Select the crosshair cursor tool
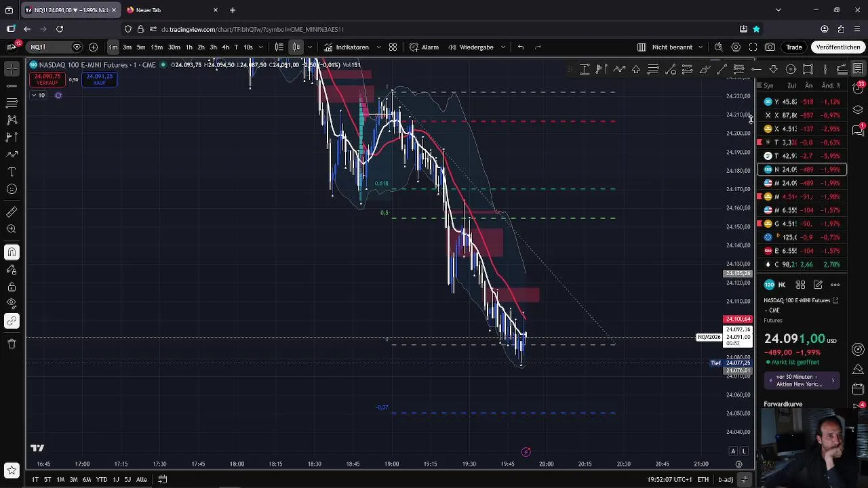 pos(12,68)
